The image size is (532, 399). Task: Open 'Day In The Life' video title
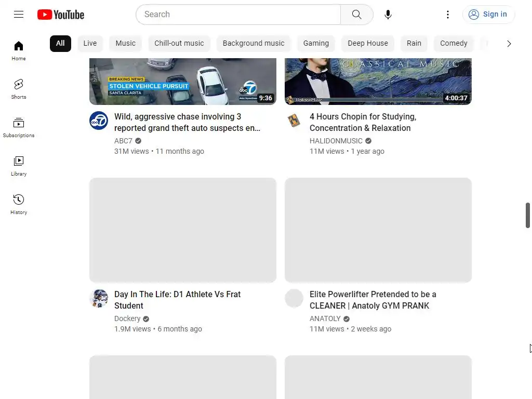click(x=178, y=300)
